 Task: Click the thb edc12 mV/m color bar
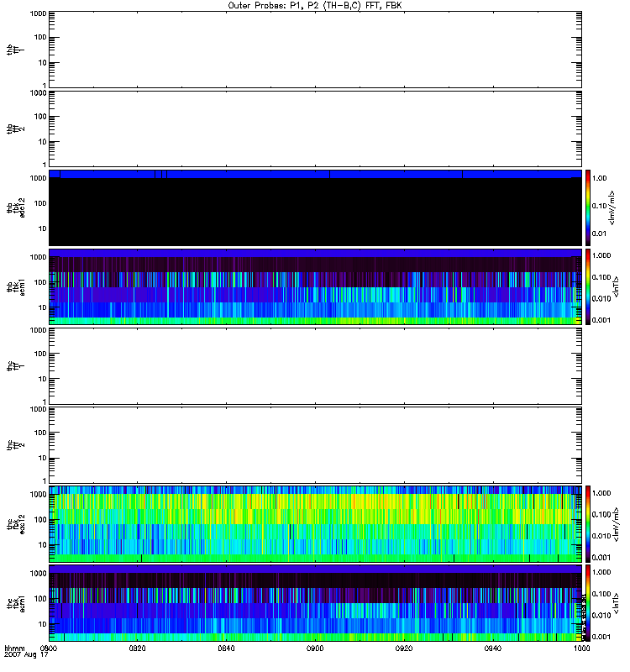coord(589,207)
